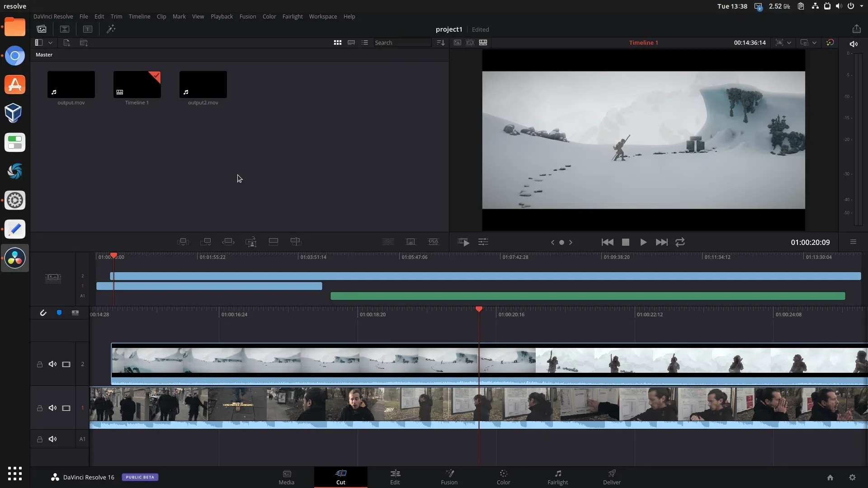This screenshot has width=868, height=488.
Task: Jump to the last frame
Action: click(661, 242)
